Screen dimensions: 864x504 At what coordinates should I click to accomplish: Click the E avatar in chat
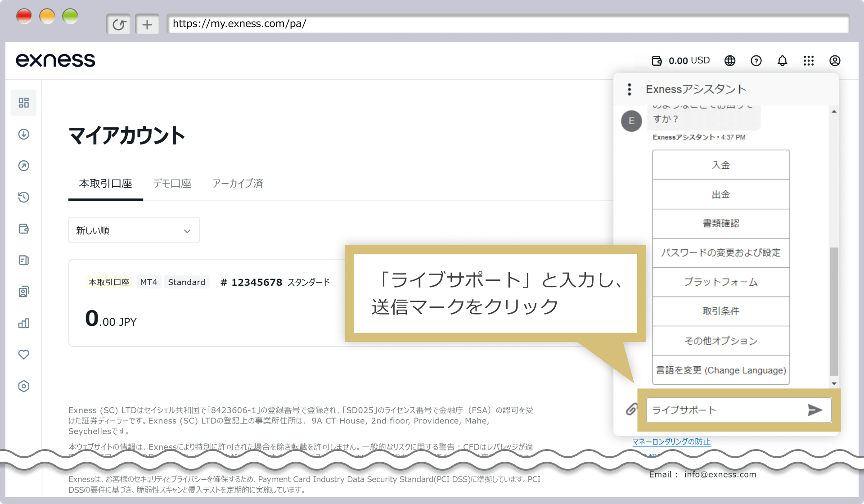point(631,121)
